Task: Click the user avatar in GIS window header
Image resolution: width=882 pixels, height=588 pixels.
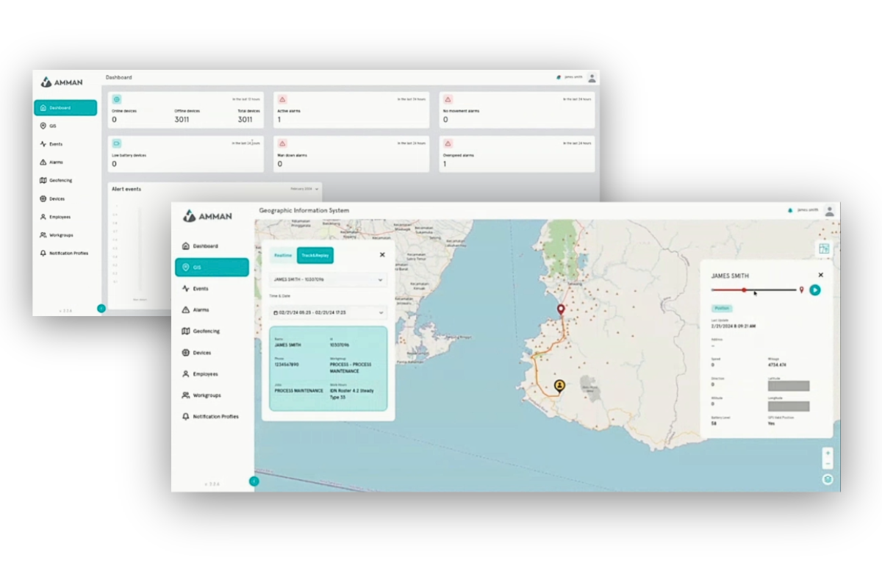Action: (829, 211)
